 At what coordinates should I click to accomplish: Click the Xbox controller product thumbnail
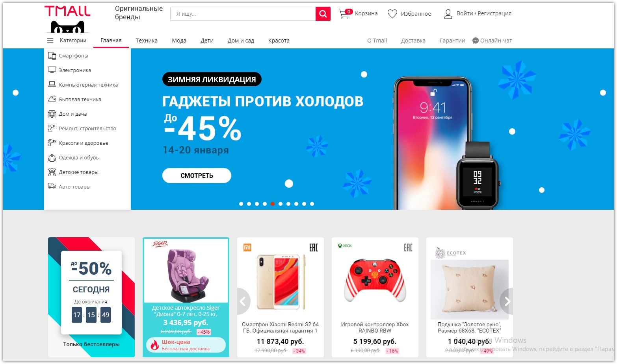[375, 281]
